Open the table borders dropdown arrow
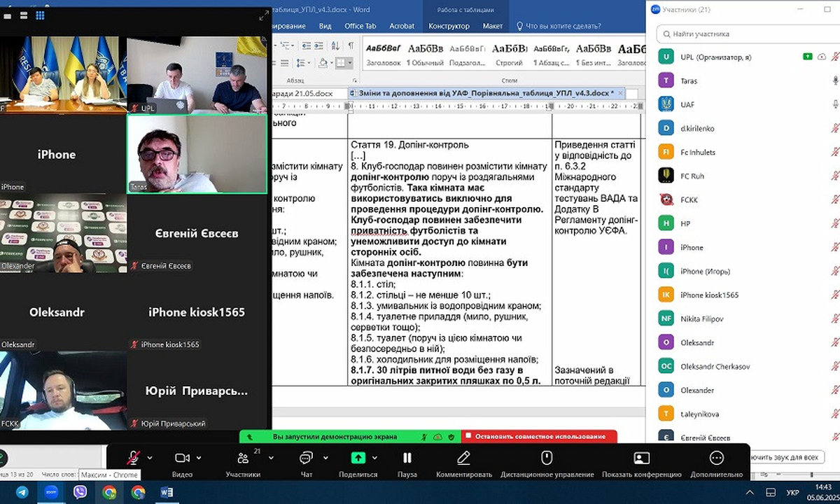The height and width of the screenshot is (504, 840). pyautogui.click(x=351, y=63)
